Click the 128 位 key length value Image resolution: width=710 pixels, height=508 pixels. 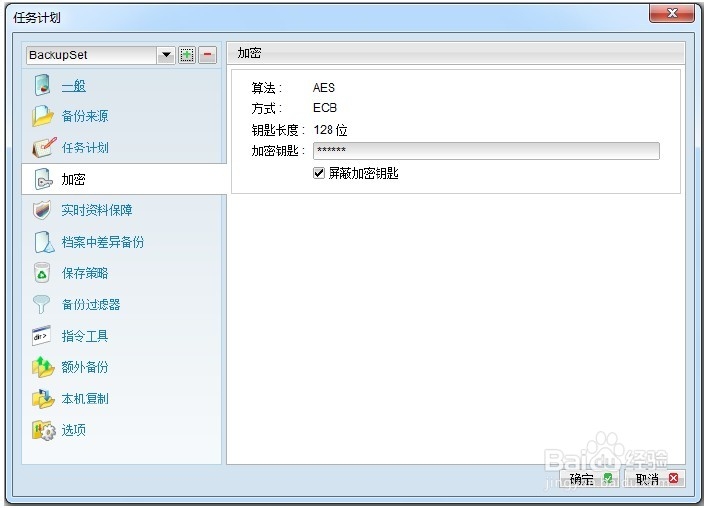click(330, 130)
